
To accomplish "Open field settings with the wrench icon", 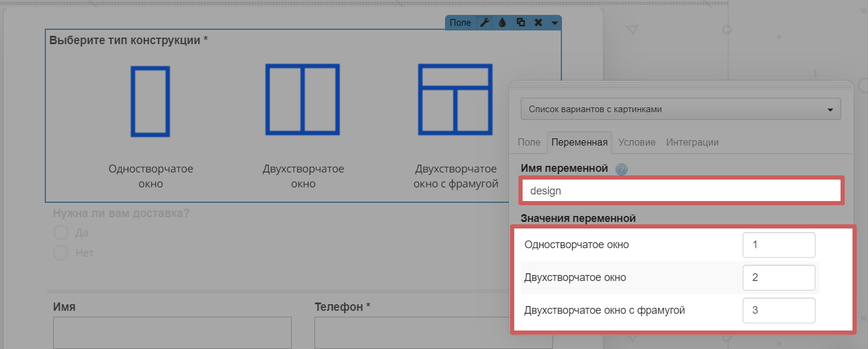I will [485, 23].
